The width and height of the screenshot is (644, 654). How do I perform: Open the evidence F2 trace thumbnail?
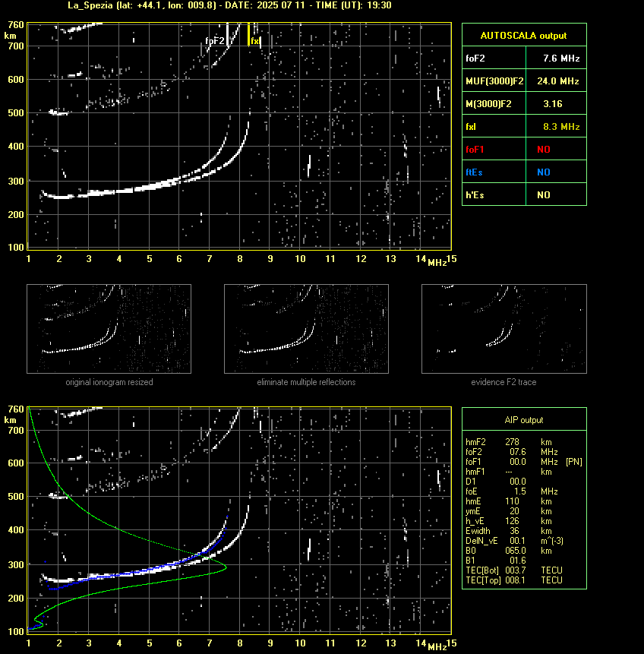pyautogui.click(x=504, y=329)
